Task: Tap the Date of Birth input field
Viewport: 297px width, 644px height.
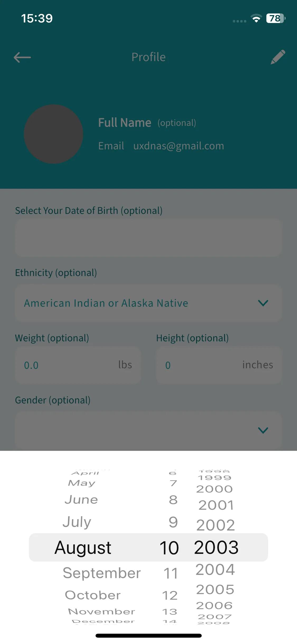Action: [x=148, y=238]
